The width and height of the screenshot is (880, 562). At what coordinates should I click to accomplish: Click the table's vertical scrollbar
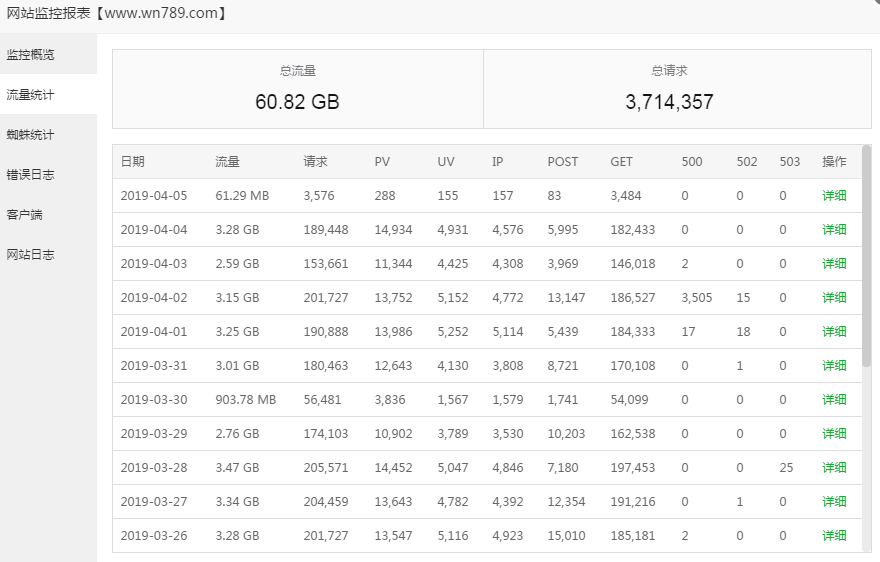click(x=866, y=260)
